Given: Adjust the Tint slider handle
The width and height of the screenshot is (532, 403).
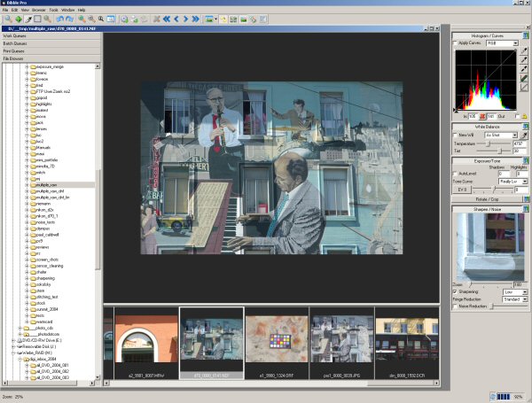Looking at the screenshot, I should click(500, 151).
